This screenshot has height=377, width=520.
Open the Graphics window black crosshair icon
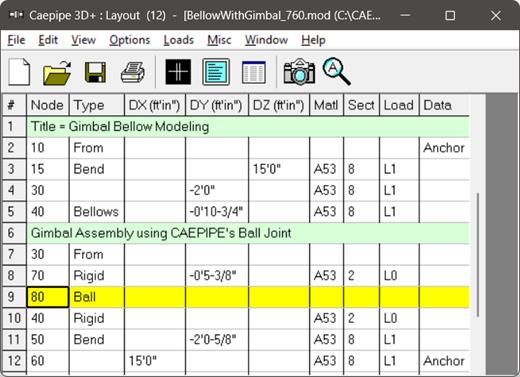point(178,72)
